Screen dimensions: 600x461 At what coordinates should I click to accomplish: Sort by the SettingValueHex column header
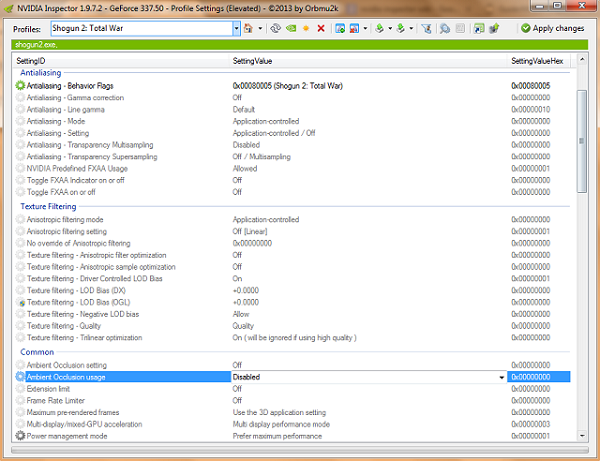pyautogui.click(x=537, y=61)
